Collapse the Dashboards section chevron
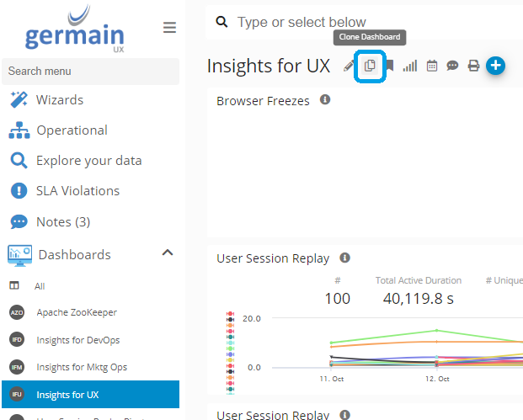Image resolution: width=523 pixels, height=420 pixels. [167, 253]
